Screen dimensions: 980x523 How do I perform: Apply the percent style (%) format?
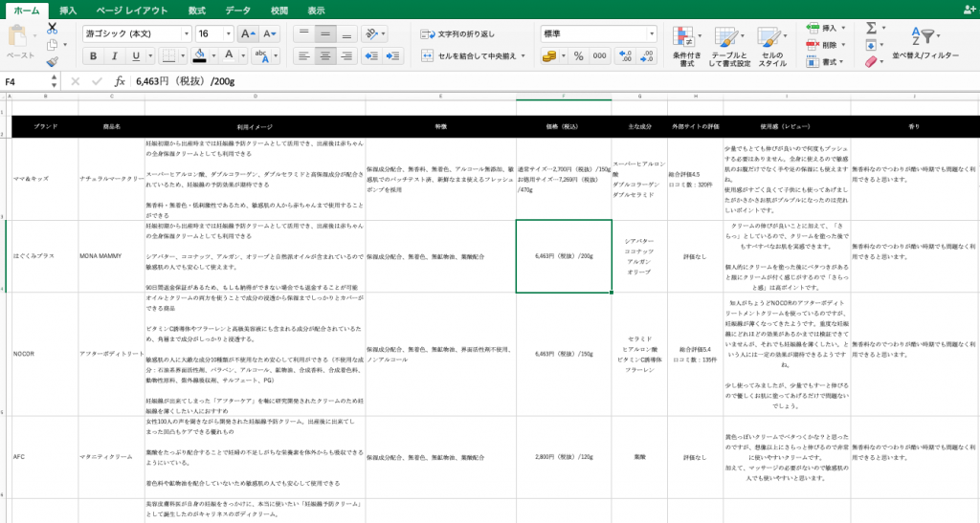click(x=579, y=56)
